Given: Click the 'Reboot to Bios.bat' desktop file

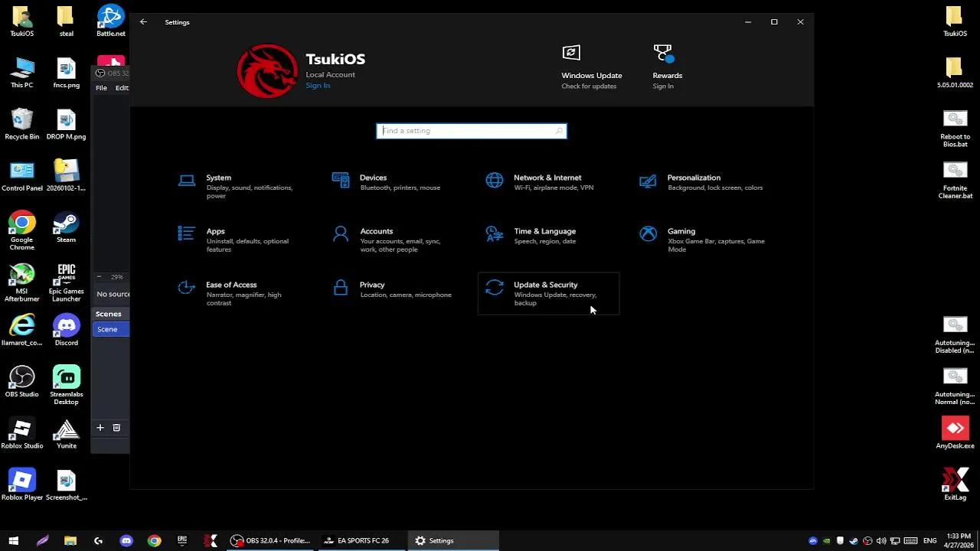Looking at the screenshot, I should (955, 129).
